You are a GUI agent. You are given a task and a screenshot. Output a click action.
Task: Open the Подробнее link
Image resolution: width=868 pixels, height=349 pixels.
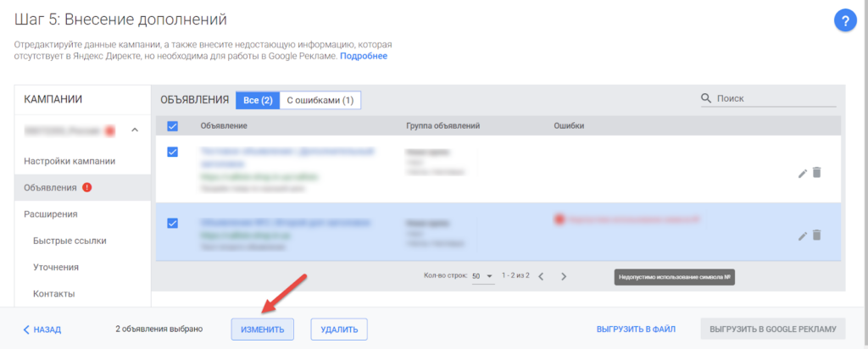pos(364,56)
